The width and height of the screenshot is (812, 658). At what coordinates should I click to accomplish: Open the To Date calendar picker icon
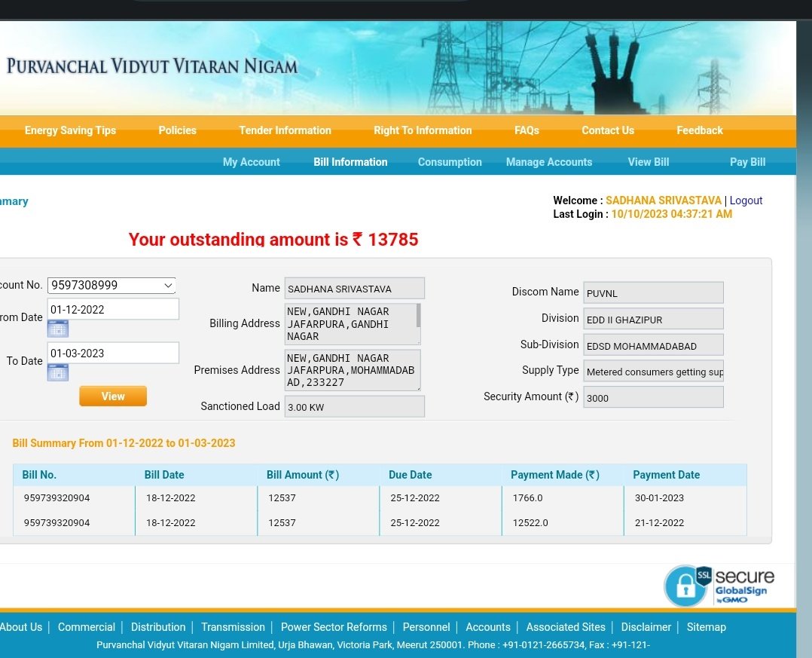57,372
